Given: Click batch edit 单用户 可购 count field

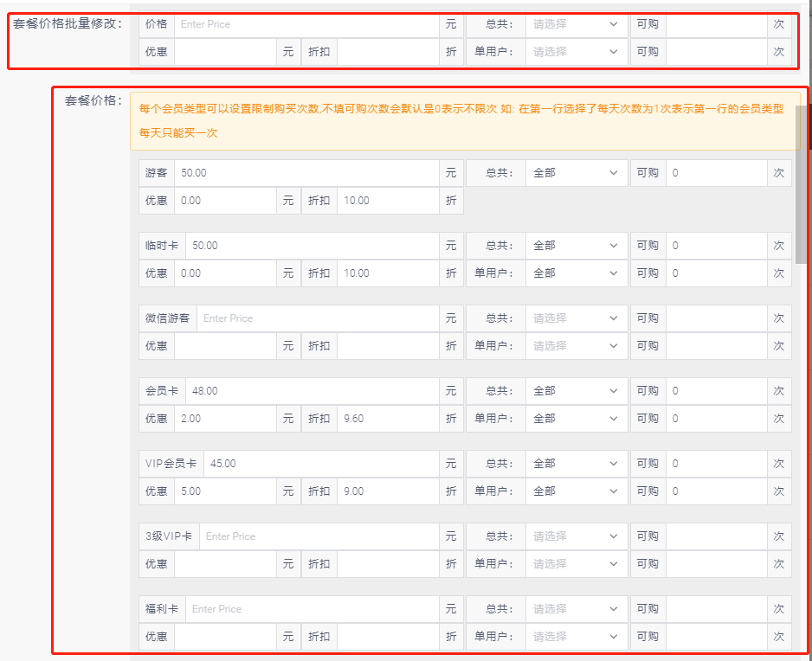Looking at the screenshot, I should pyautogui.click(x=717, y=52).
